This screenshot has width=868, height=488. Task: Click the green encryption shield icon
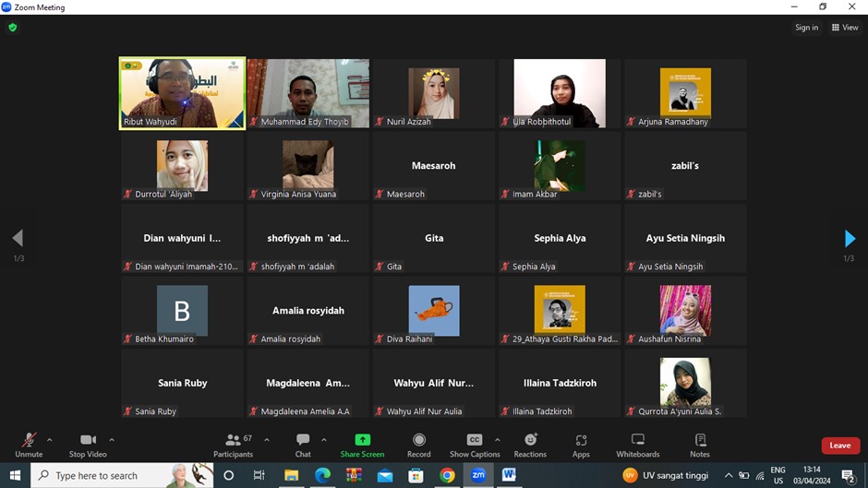(x=13, y=28)
